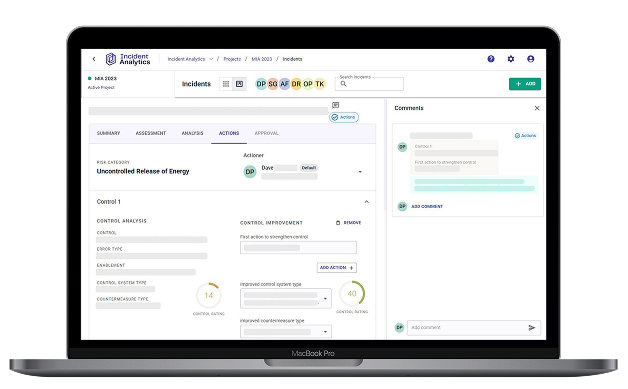
Task: Open the help question mark icon
Action: pos(491,59)
